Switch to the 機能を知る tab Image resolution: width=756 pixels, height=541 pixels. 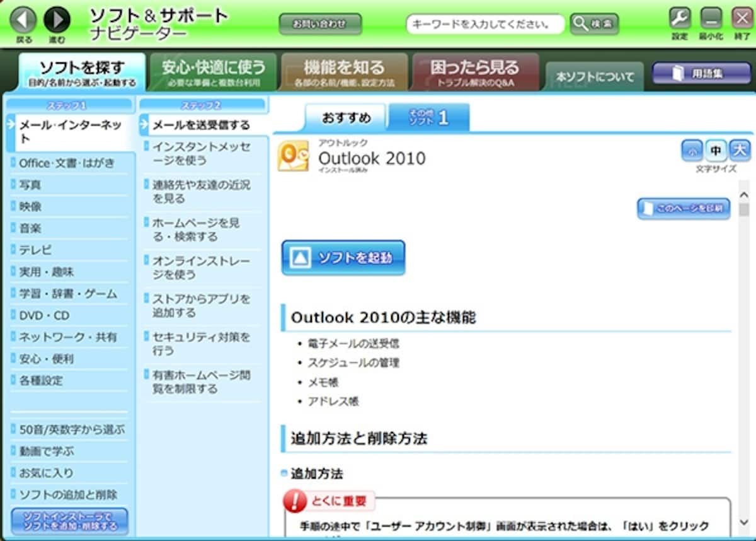(x=344, y=72)
